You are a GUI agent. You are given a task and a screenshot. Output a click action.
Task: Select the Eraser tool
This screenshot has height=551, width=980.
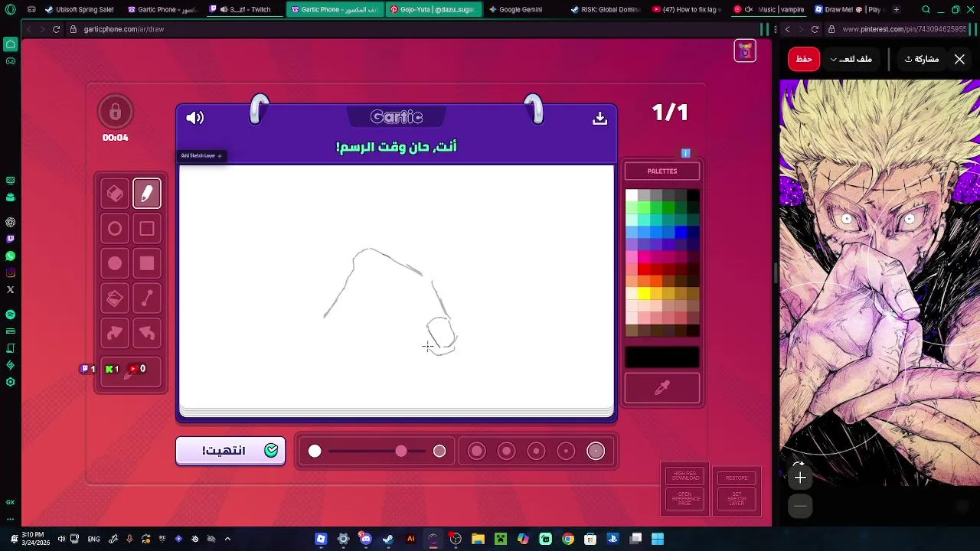115,194
